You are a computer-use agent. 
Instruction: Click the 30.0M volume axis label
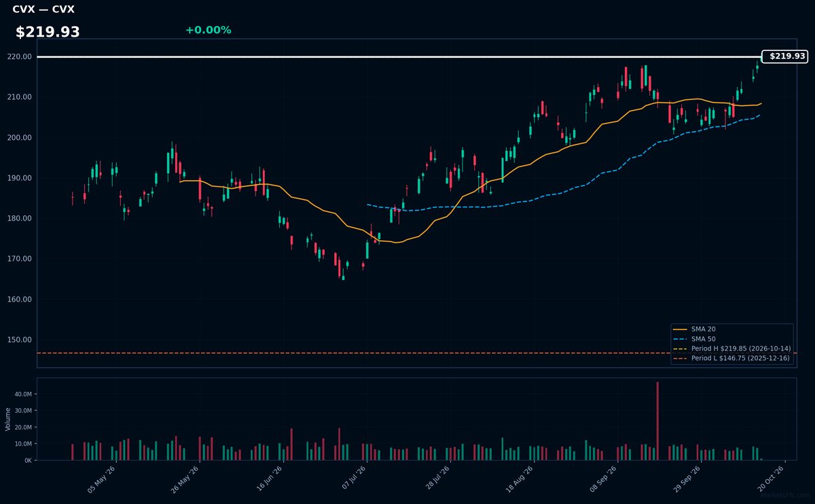(x=23, y=411)
